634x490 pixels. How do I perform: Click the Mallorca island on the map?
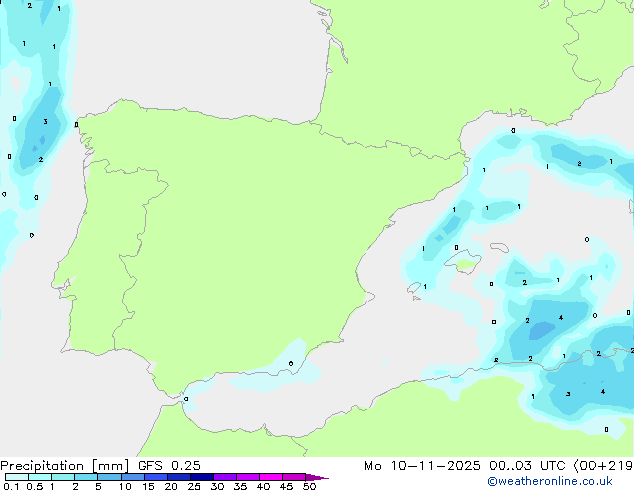coord(464,262)
